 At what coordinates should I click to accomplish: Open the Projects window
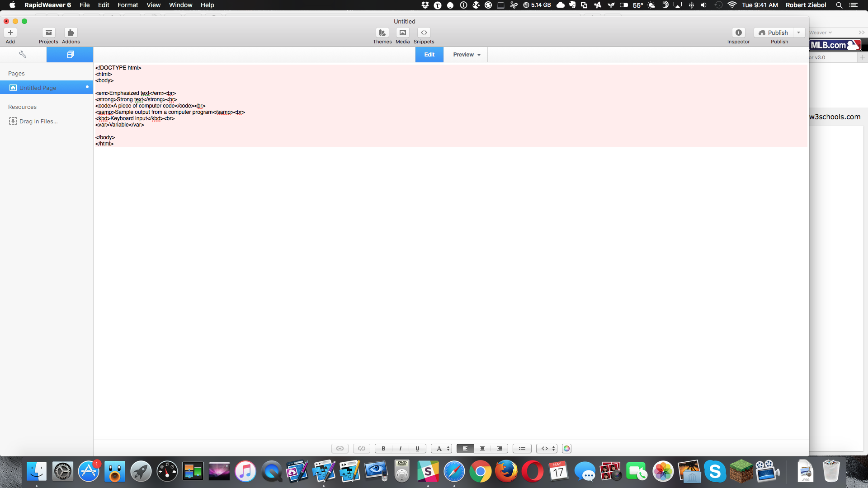pyautogui.click(x=48, y=33)
